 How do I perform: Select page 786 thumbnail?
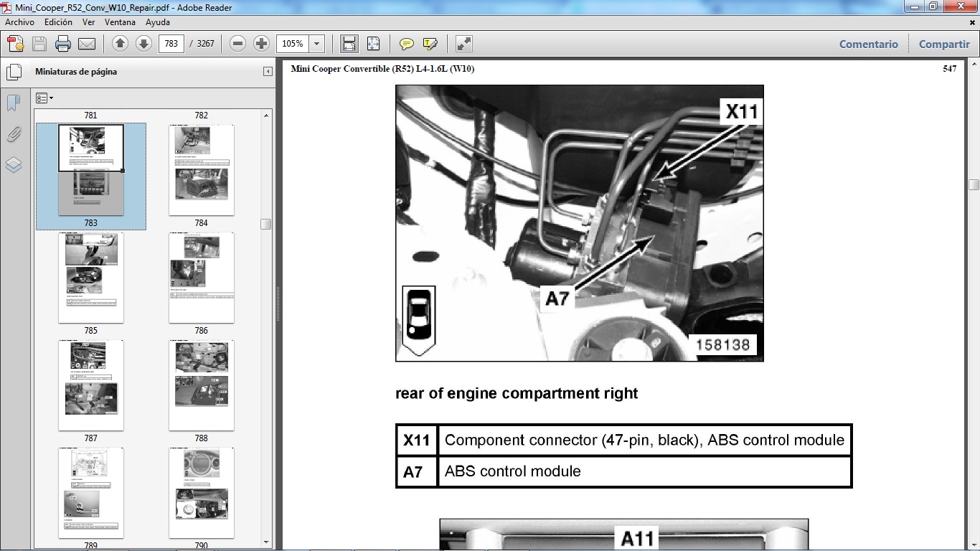[202, 278]
